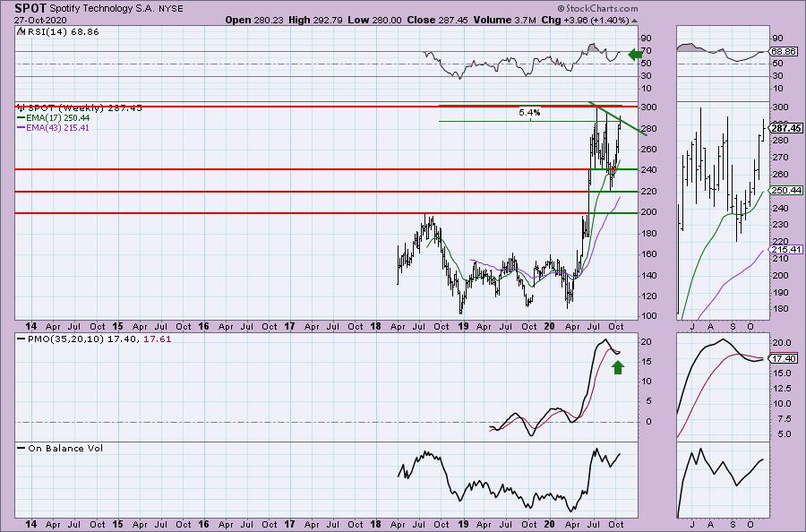Click the 5.4% annotation on the price chart
This screenshot has height=532, width=806.
pos(529,112)
